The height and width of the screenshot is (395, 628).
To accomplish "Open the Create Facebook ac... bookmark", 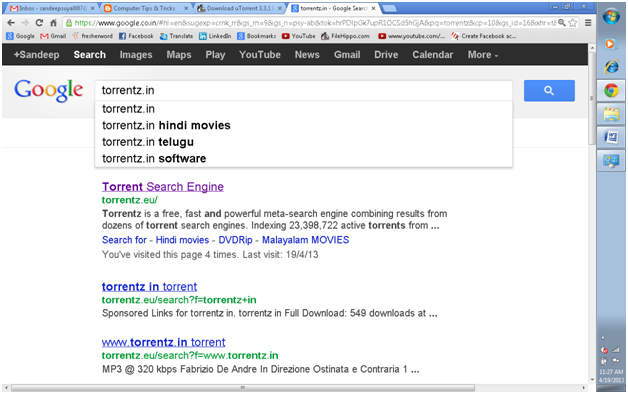I will tap(483, 36).
